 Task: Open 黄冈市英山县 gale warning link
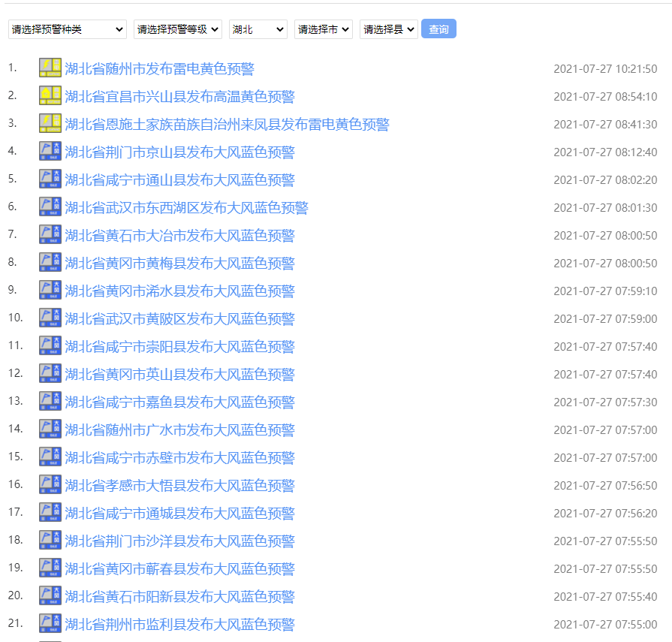point(180,375)
